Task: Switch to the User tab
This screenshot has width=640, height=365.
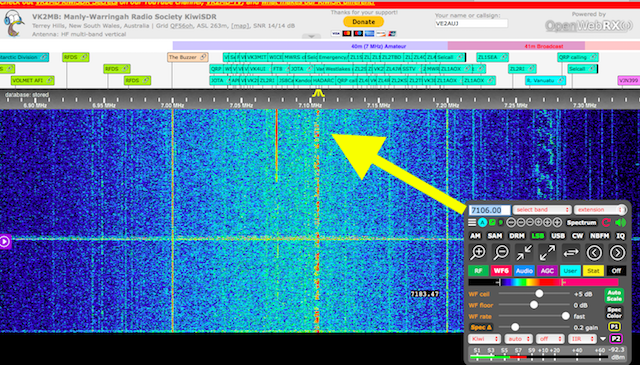Action: tap(570, 271)
